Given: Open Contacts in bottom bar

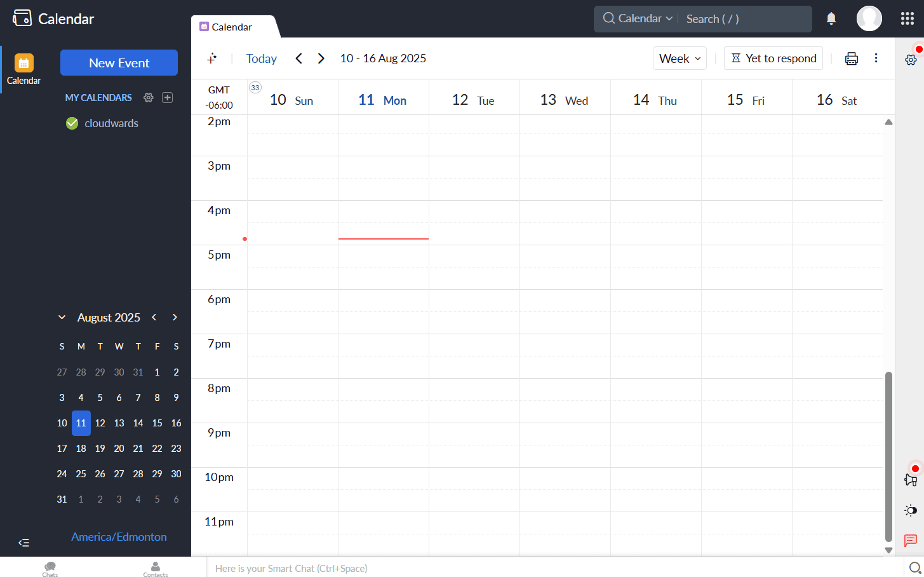Looking at the screenshot, I should (156, 568).
